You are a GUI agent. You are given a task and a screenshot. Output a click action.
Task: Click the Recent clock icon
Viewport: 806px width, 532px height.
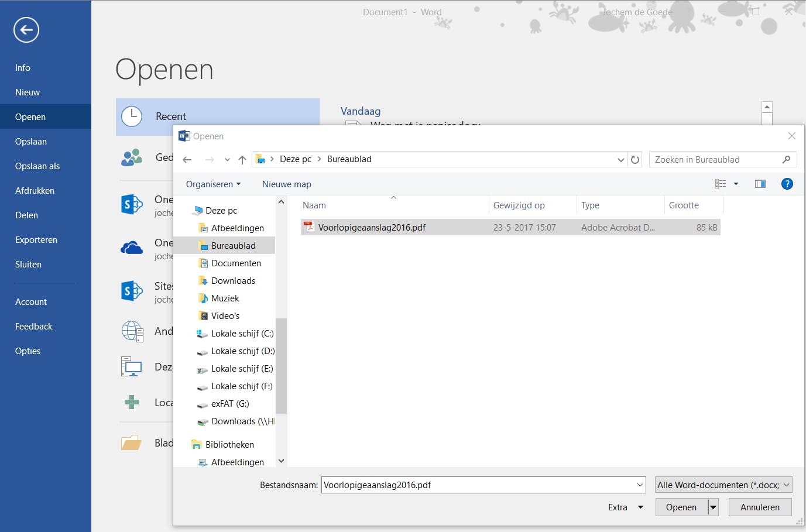132,116
